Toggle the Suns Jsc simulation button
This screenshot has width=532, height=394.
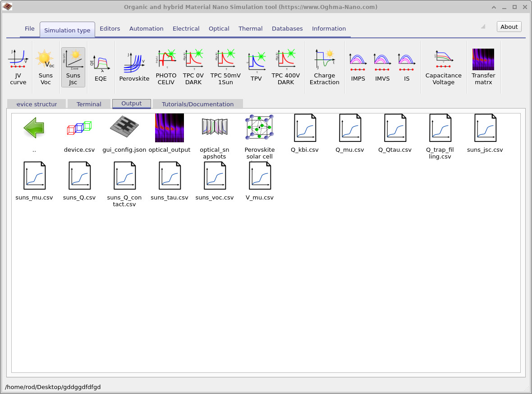[73, 67]
